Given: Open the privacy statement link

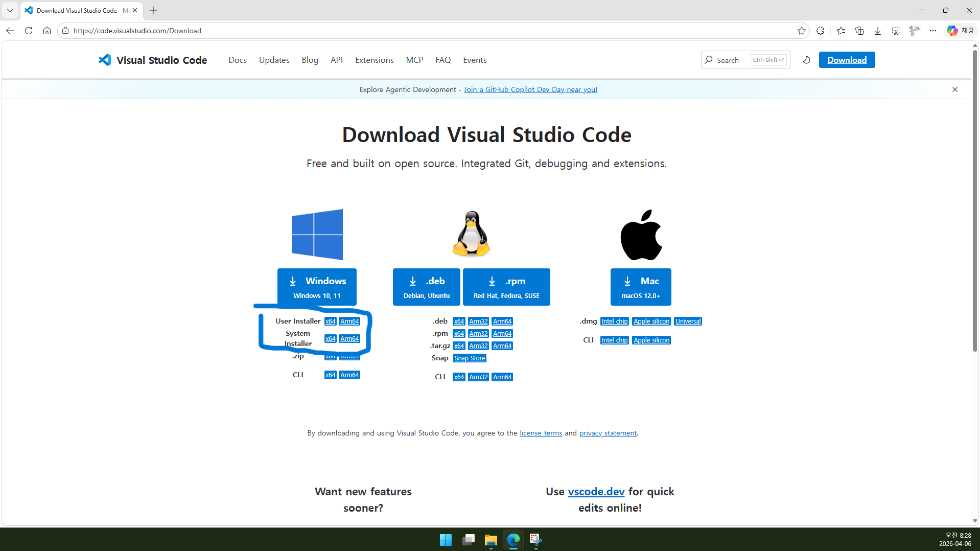Looking at the screenshot, I should 608,433.
